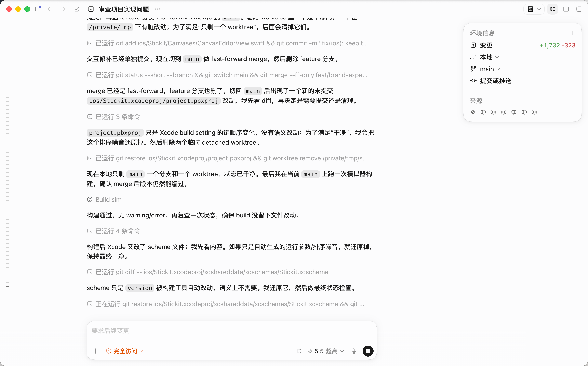
Task: Toggle the right side panel icon
Action: (579, 9)
